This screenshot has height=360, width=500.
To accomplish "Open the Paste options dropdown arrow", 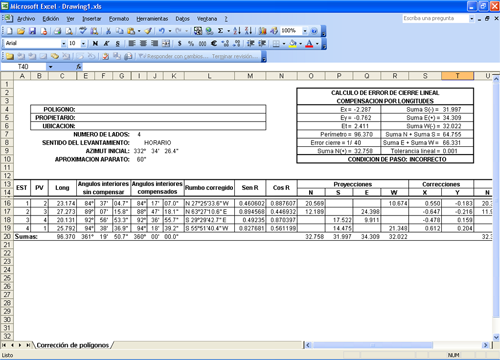I will coord(139,31).
